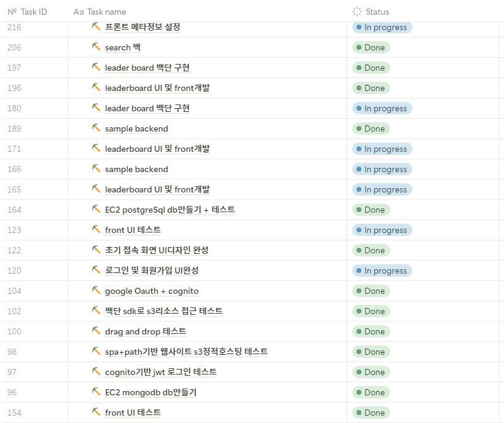The height and width of the screenshot is (423, 504).
Task: Click the hammer icon in row 171
Action: [96, 148]
